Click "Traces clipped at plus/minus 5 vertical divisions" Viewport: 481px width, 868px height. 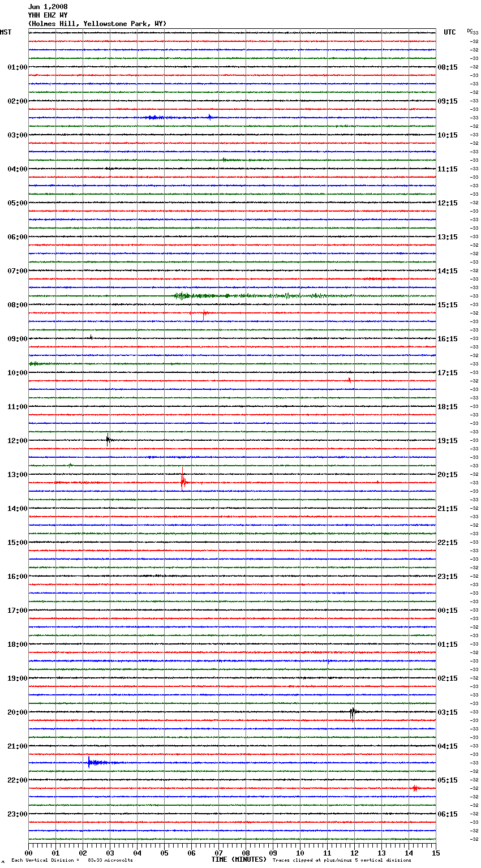342,861
